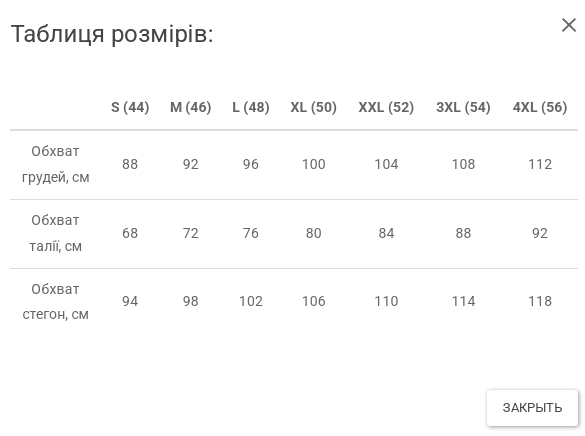Select the M (46) column header
This screenshot has height=436, width=585.
click(191, 107)
